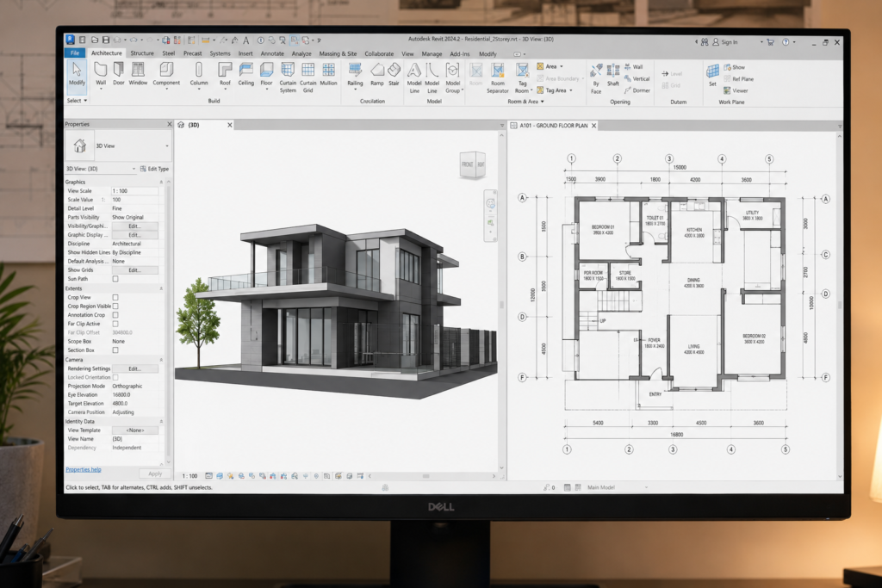
Task: Open the Annotate ribbon tab
Action: (272, 54)
